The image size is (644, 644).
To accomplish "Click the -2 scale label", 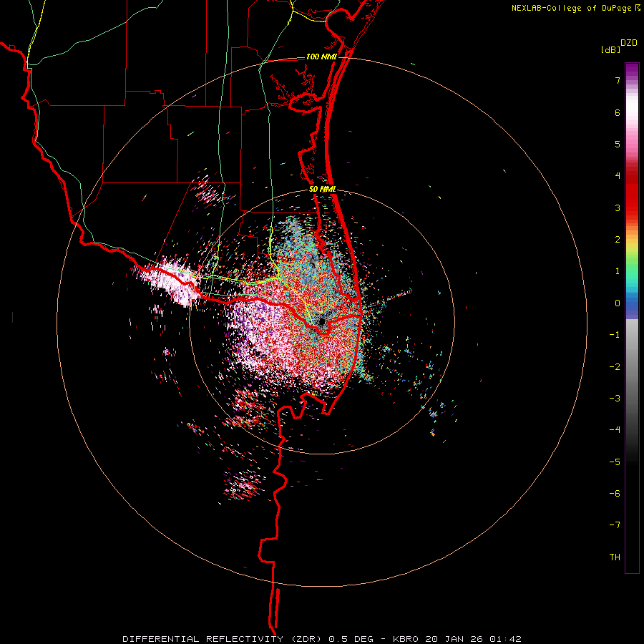I will pyautogui.click(x=615, y=367).
